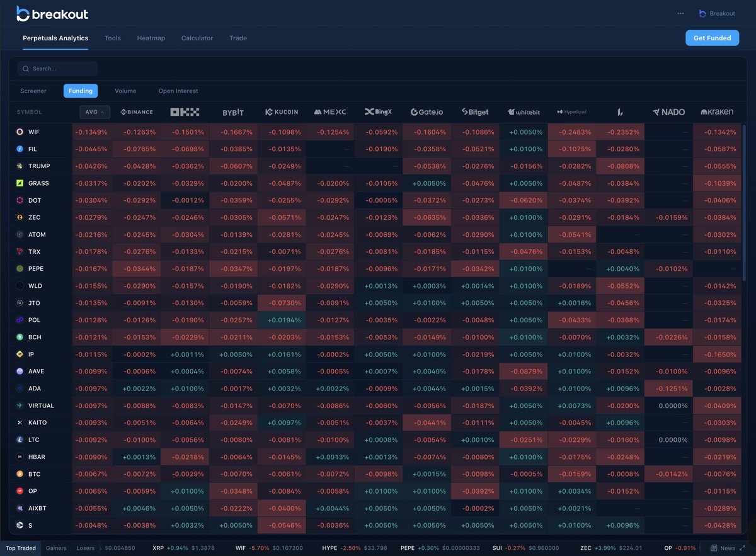756x556 pixels.
Task: Sort by the MEXC exchange column header
Action: [330, 112]
